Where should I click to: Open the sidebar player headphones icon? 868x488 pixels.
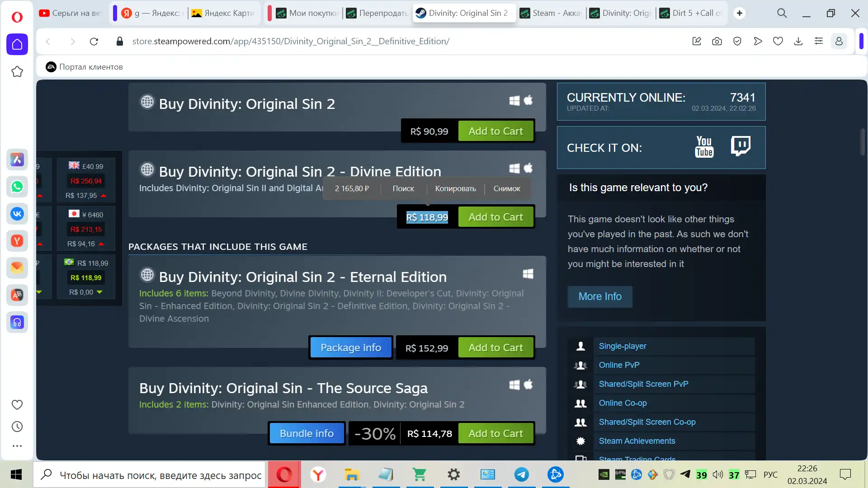click(x=17, y=322)
